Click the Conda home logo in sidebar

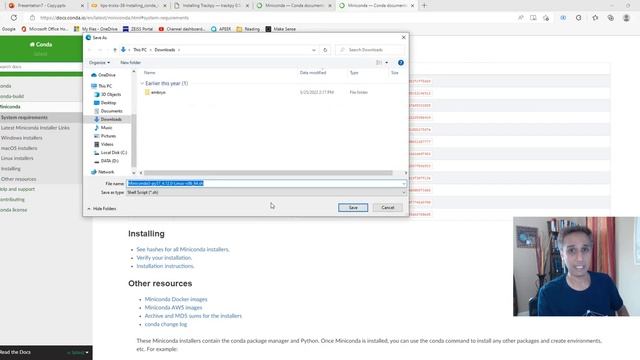(41, 44)
